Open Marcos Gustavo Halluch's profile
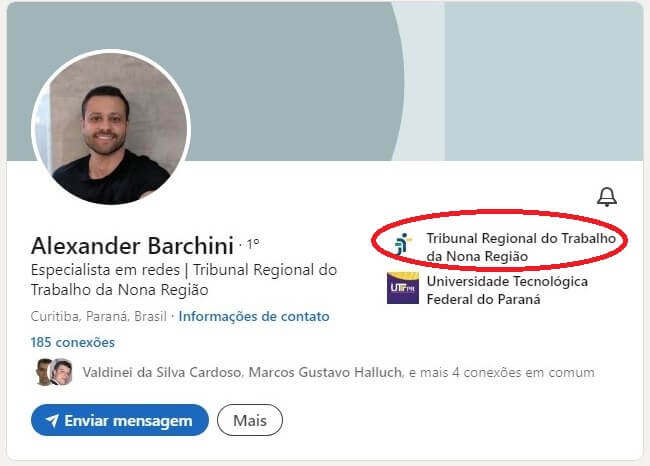 325,372
